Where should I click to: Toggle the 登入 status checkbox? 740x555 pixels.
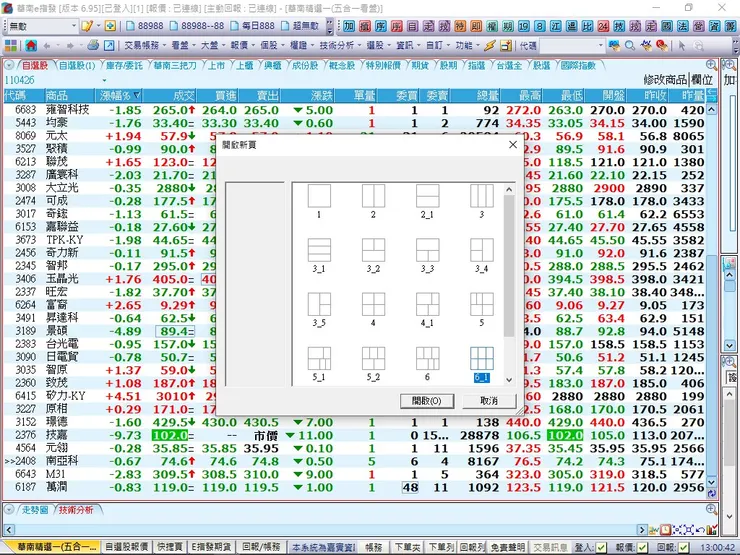(601, 547)
